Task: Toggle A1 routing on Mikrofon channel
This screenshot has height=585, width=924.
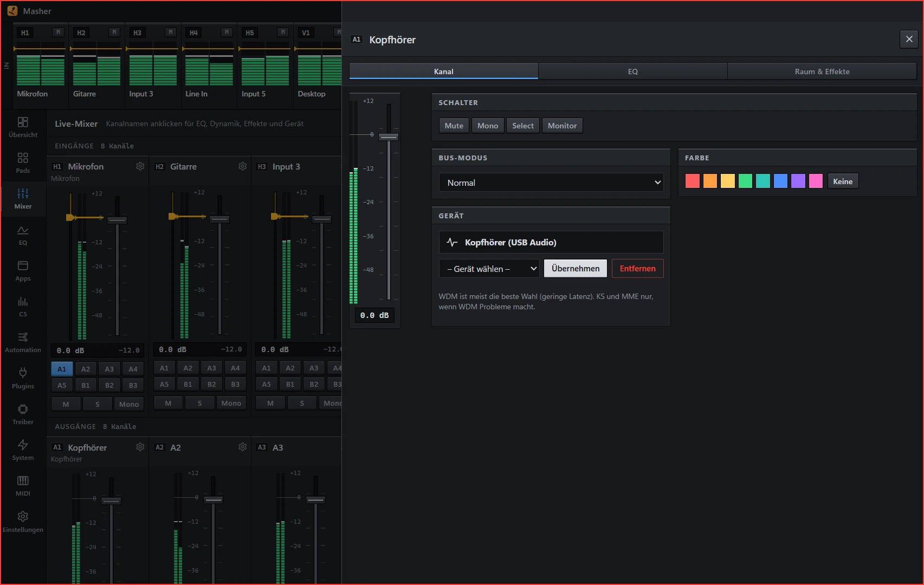Action: [x=62, y=369]
